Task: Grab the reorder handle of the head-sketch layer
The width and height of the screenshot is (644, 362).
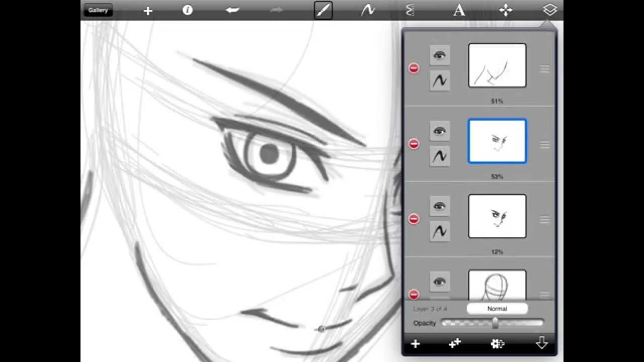Action: pos(544,295)
